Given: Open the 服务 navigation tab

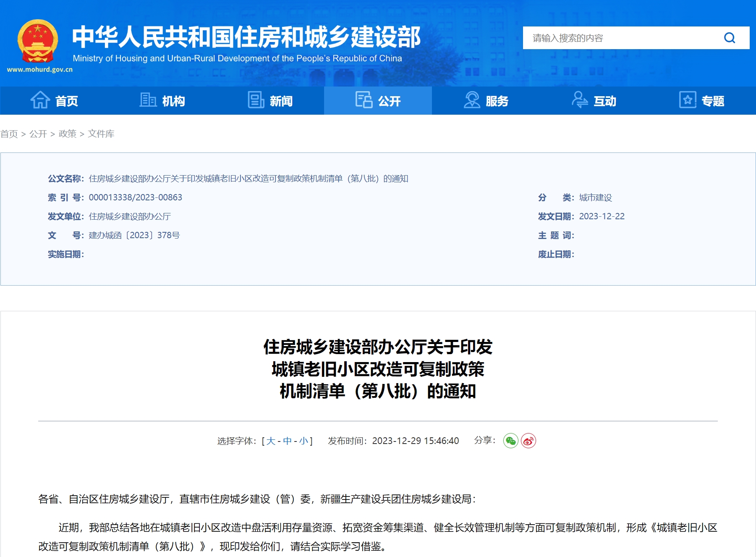Looking at the screenshot, I should tap(486, 100).
